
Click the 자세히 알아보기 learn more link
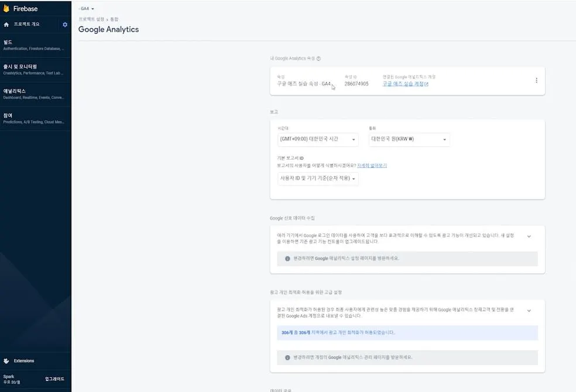(x=372, y=166)
